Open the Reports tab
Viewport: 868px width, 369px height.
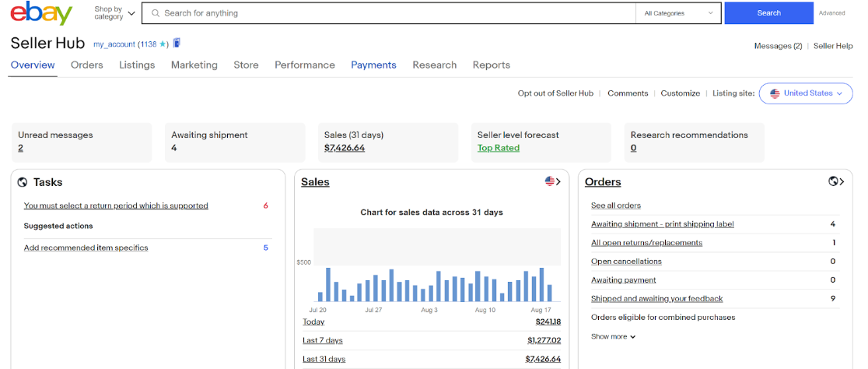492,65
